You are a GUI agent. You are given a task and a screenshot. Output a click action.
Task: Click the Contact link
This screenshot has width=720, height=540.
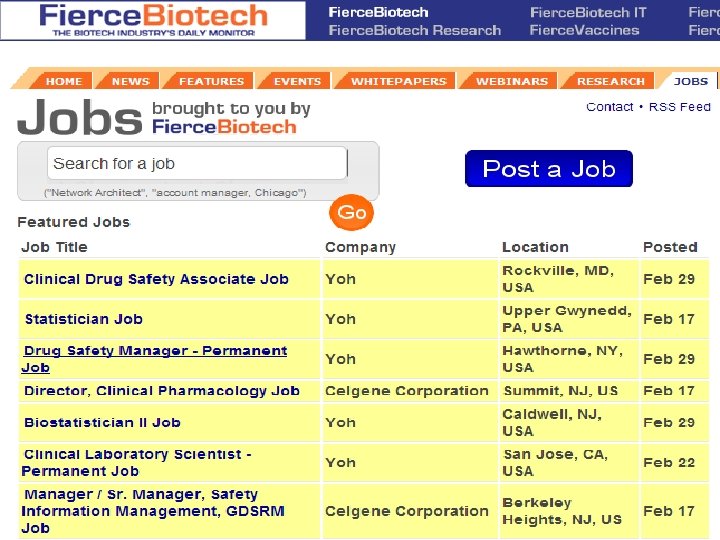click(609, 107)
